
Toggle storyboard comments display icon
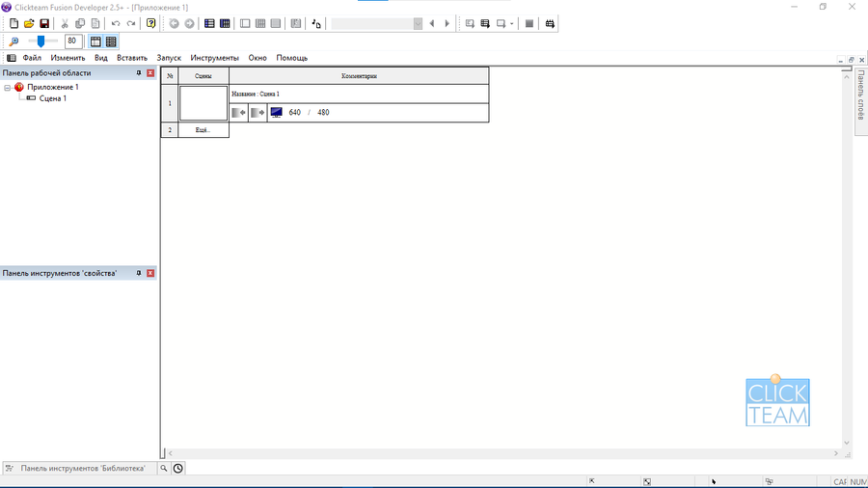(111, 41)
